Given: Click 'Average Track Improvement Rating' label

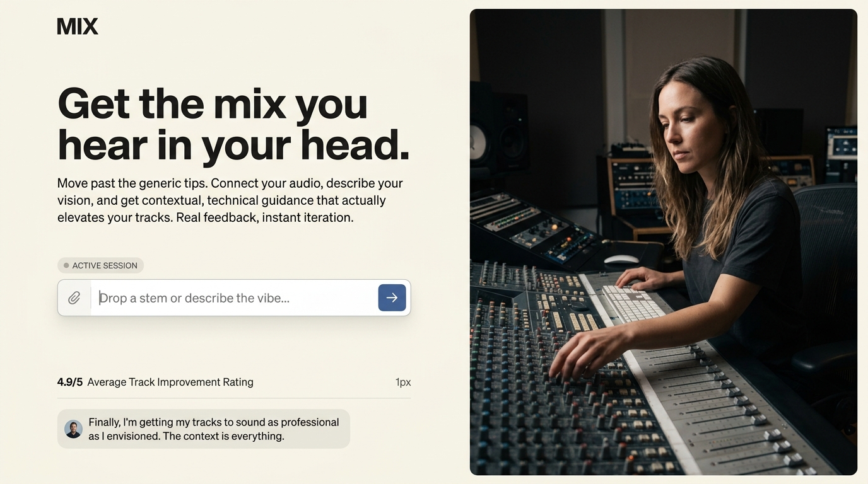Looking at the screenshot, I should pyautogui.click(x=170, y=382).
